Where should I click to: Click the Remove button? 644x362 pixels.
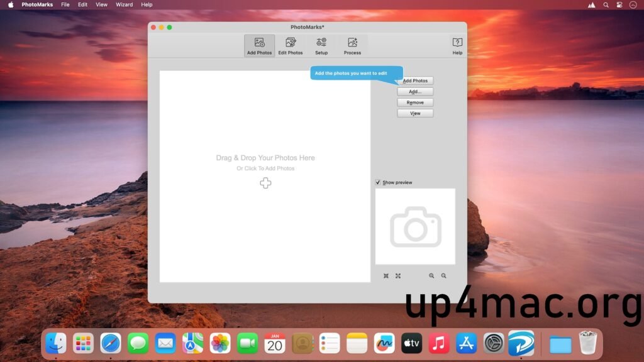click(x=415, y=102)
